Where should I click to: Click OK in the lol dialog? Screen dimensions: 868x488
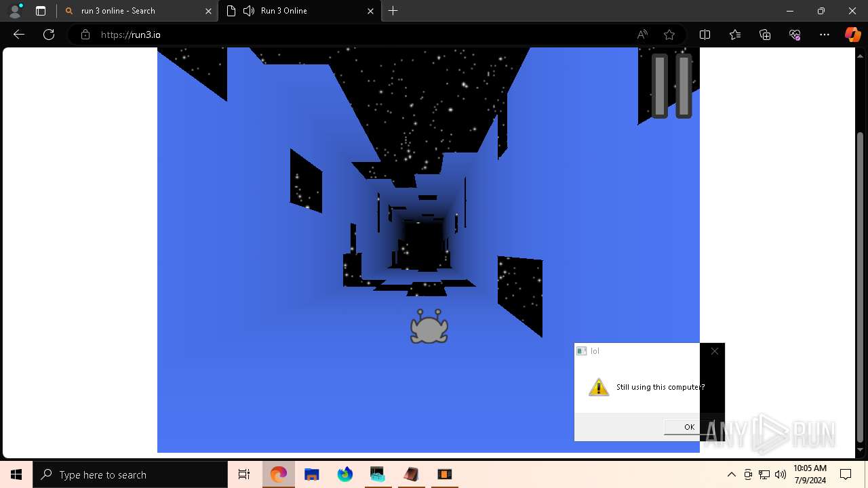[x=689, y=427]
